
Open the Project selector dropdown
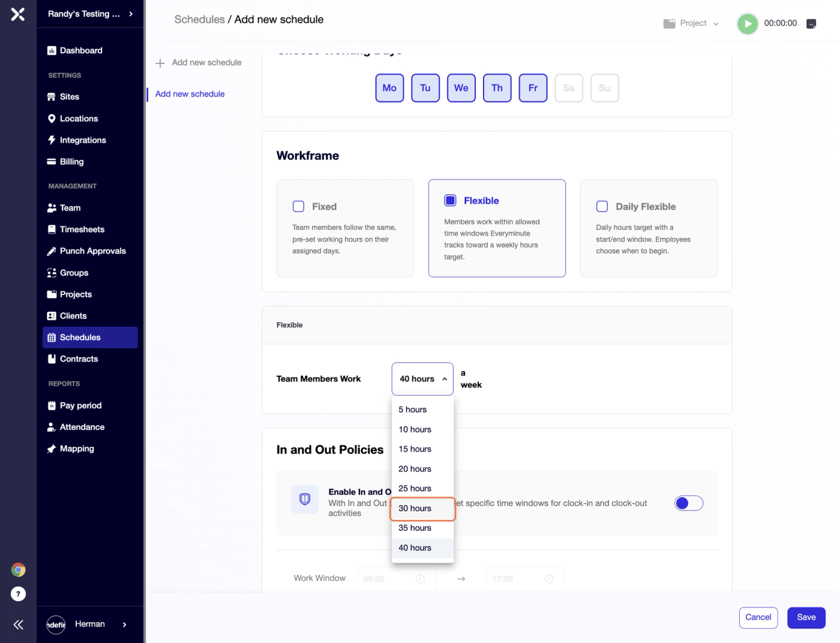click(x=691, y=23)
